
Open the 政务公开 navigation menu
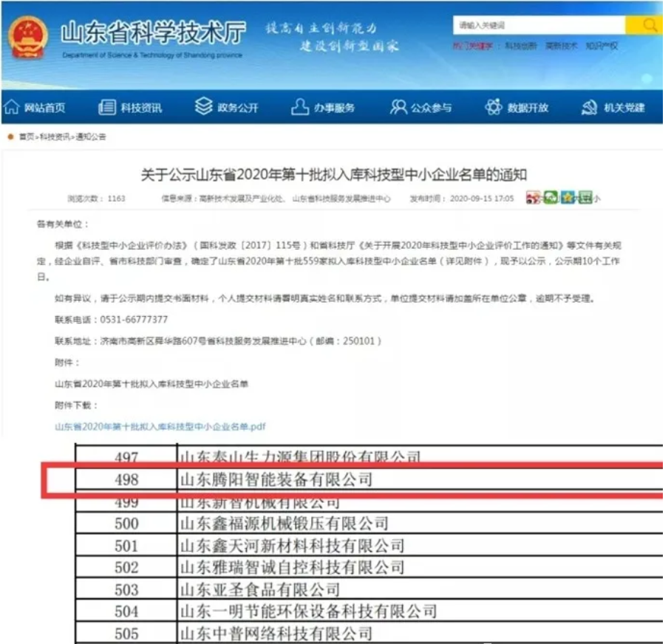coord(226,107)
